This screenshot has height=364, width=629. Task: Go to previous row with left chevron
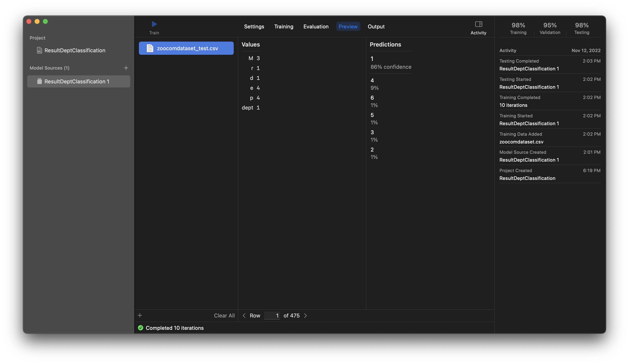pos(244,316)
